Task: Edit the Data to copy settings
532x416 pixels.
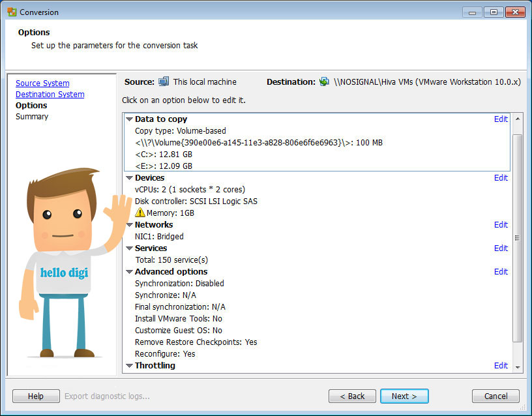Action: pyautogui.click(x=501, y=119)
